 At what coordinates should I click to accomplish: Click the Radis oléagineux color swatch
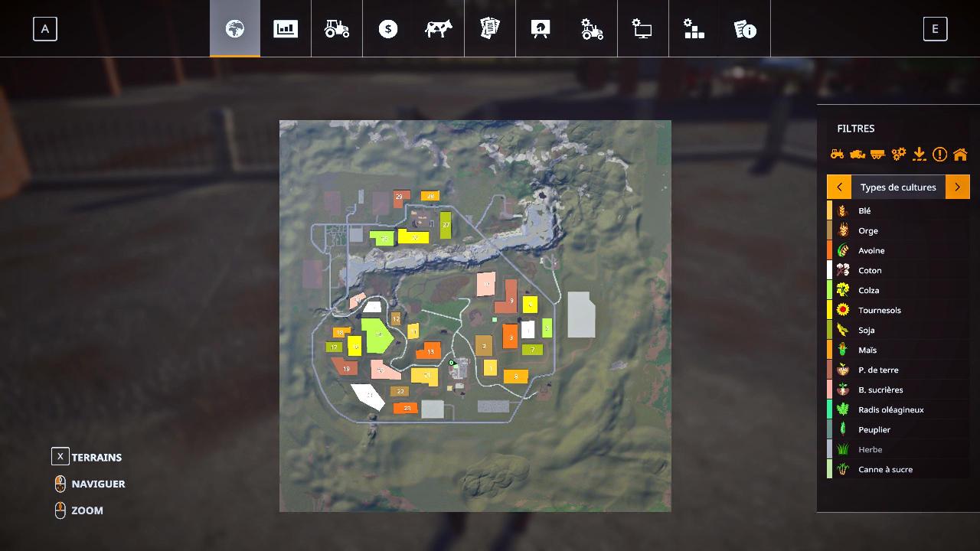pos(829,409)
